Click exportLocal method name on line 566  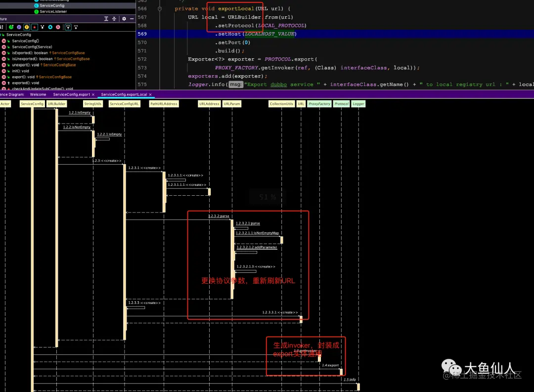tap(236, 8)
